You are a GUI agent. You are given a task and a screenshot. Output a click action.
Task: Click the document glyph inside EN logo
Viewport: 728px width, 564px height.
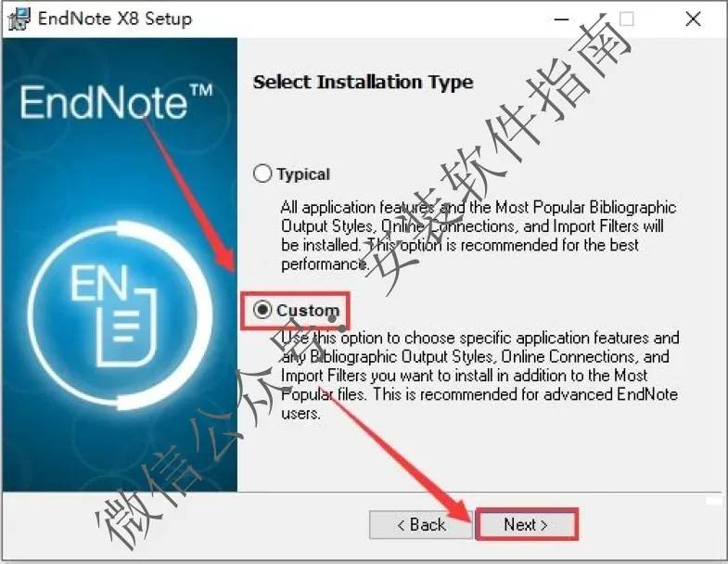click(x=126, y=326)
